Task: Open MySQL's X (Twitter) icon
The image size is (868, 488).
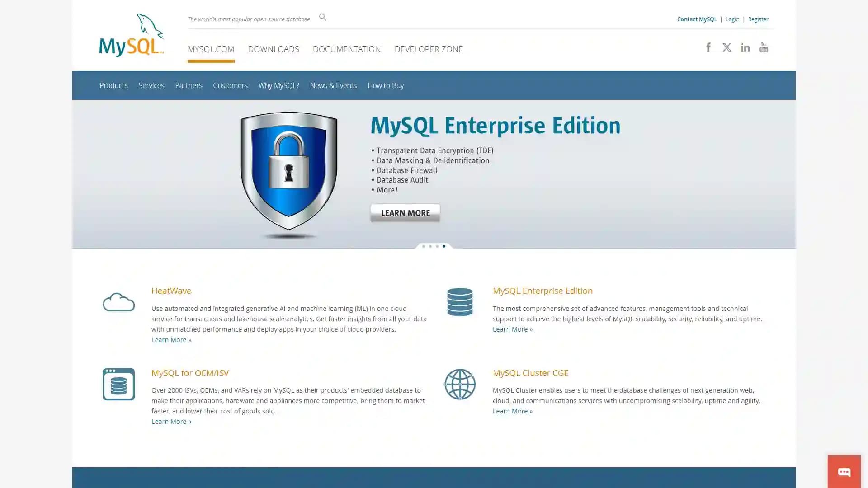Action: pos(726,47)
